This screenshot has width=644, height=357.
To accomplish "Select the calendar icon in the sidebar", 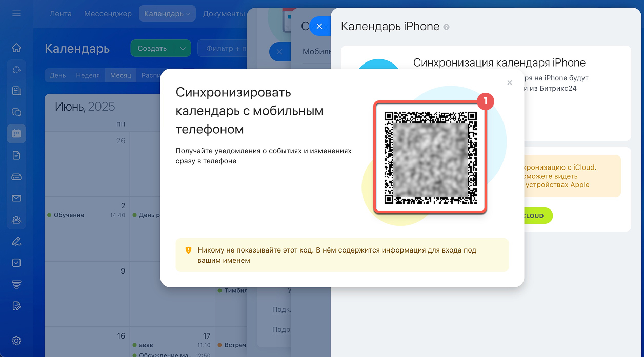I will (16, 133).
